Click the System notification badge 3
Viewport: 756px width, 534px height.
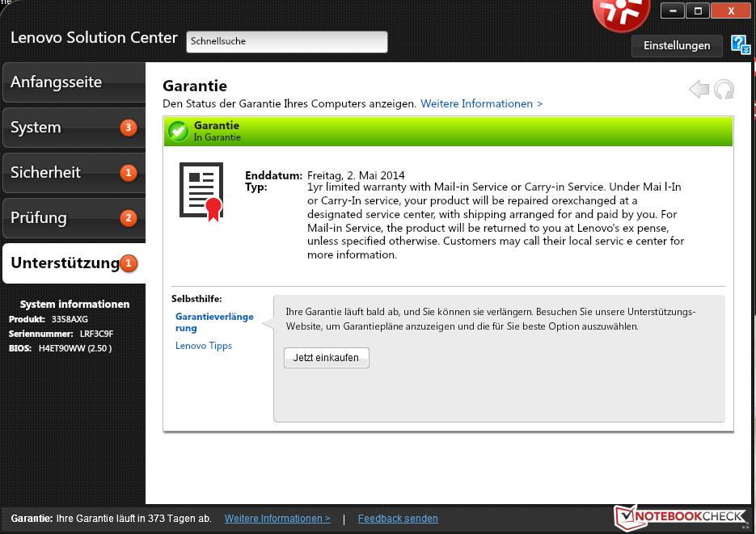coord(129,128)
